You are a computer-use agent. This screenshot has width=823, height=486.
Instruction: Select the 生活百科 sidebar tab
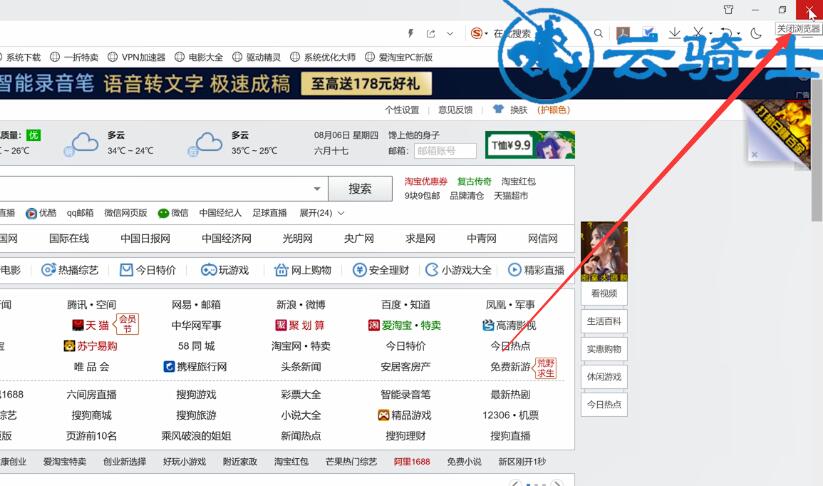click(604, 321)
